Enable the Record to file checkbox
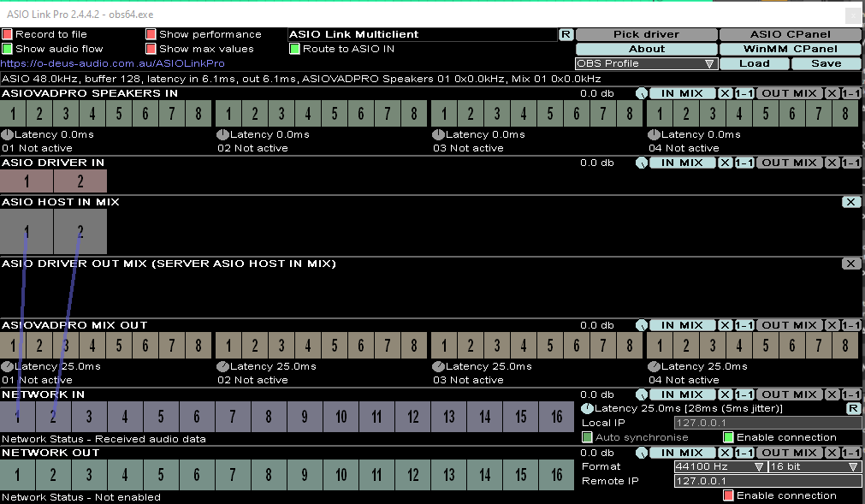This screenshot has height=504, width=865. pyautogui.click(x=7, y=34)
